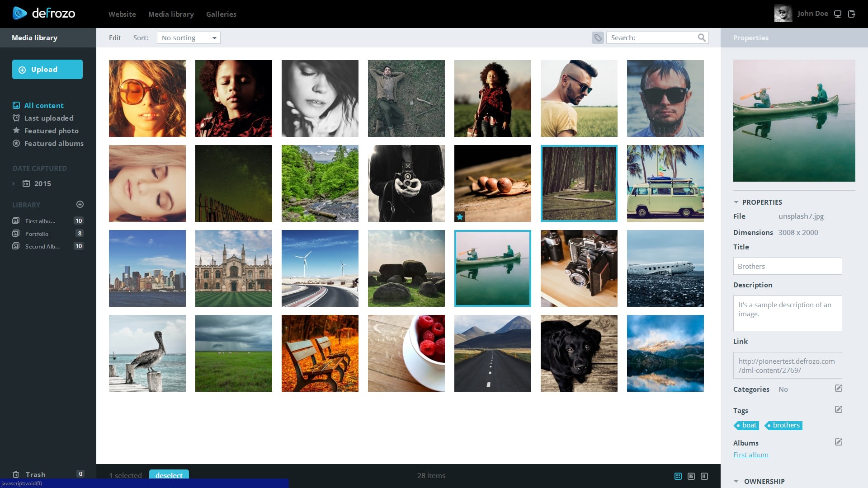Click the logout icon near John Doe

(852, 14)
